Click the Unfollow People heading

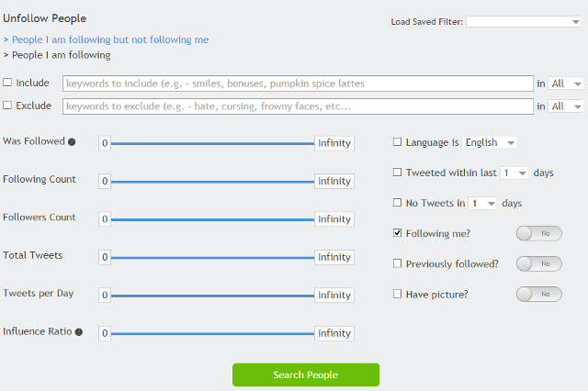coord(45,18)
